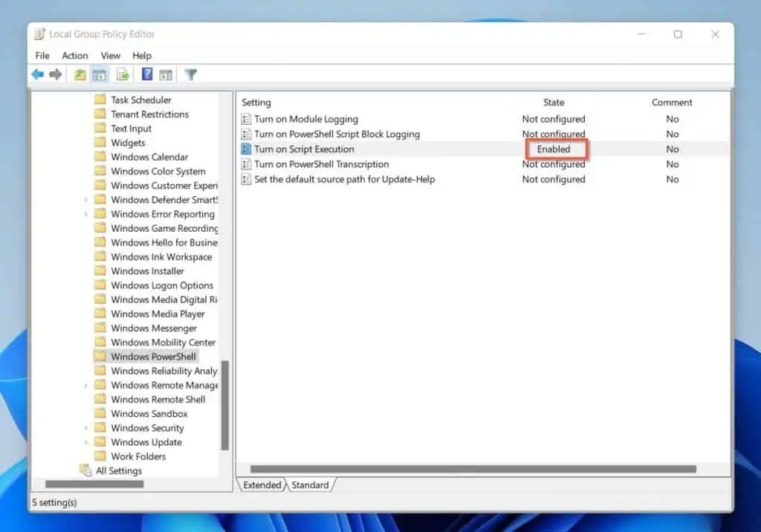Screen dimensions: 761x532
Task: Sort by the Comment column header
Action: (672, 103)
